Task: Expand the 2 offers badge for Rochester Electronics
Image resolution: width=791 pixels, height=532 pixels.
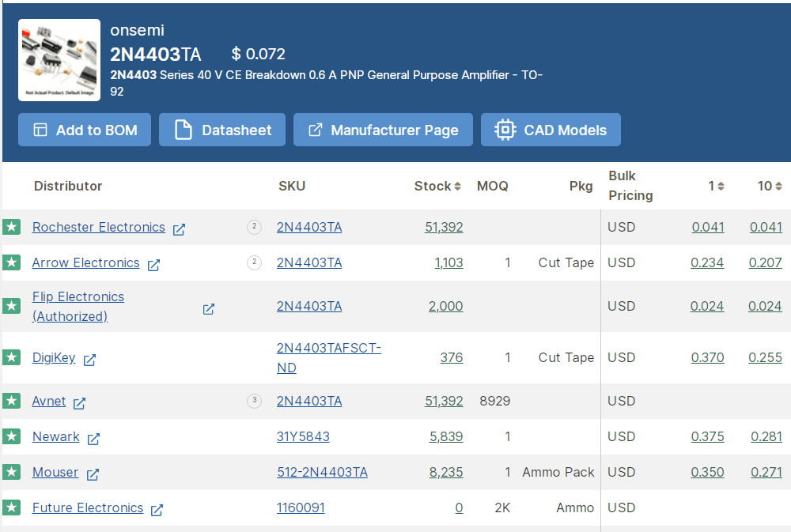Action: (x=254, y=228)
